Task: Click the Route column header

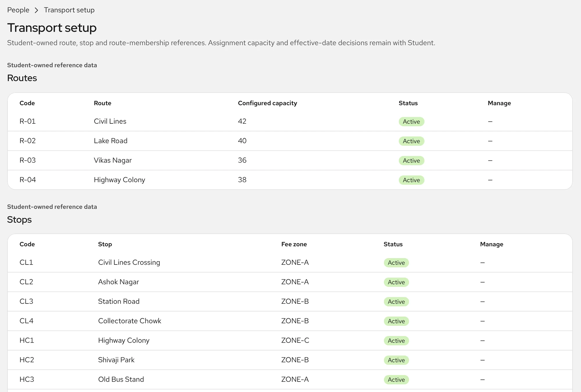Action: click(103, 103)
